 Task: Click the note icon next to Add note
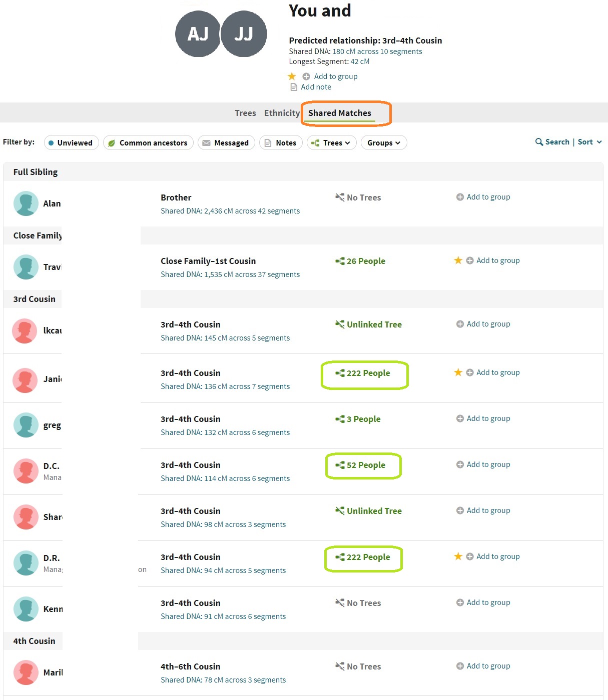(x=294, y=87)
